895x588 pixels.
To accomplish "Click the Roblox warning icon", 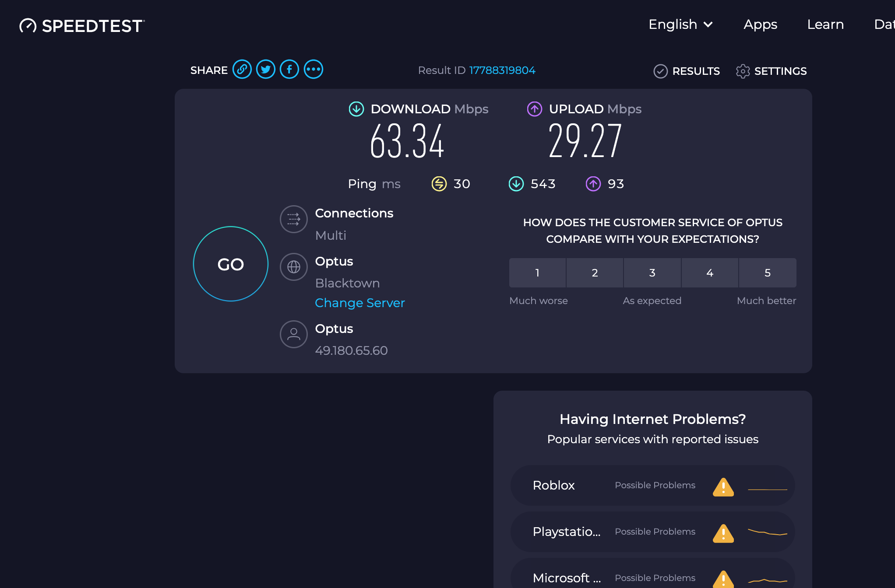I will click(x=723, y=486).
